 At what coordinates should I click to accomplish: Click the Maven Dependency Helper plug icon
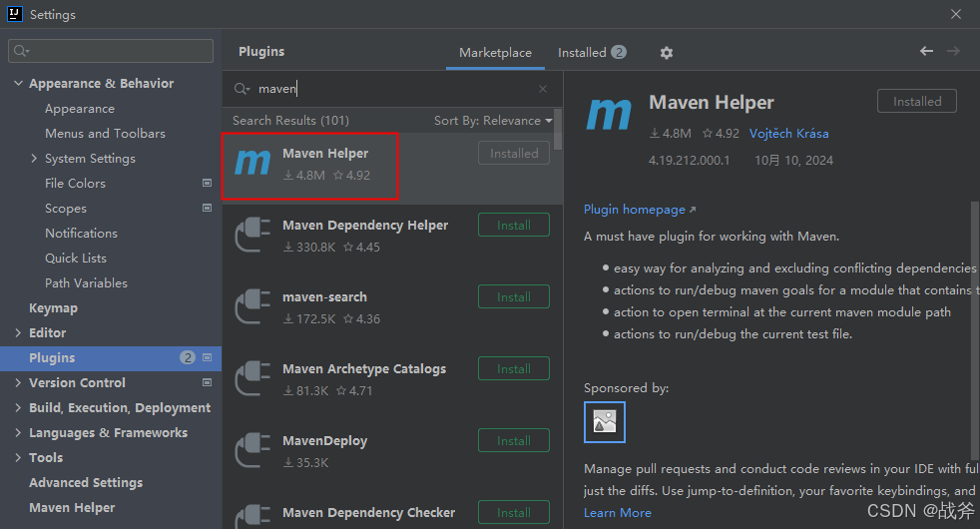252,236
